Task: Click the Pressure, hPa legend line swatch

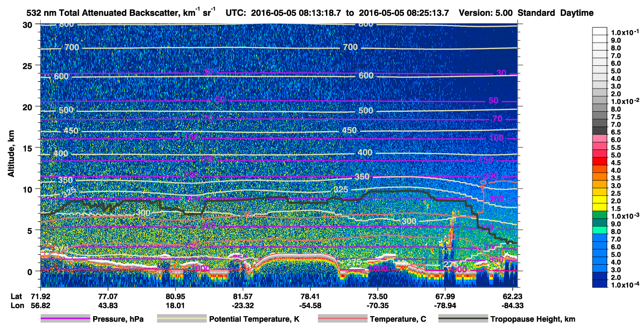Action: coord(65,319)
